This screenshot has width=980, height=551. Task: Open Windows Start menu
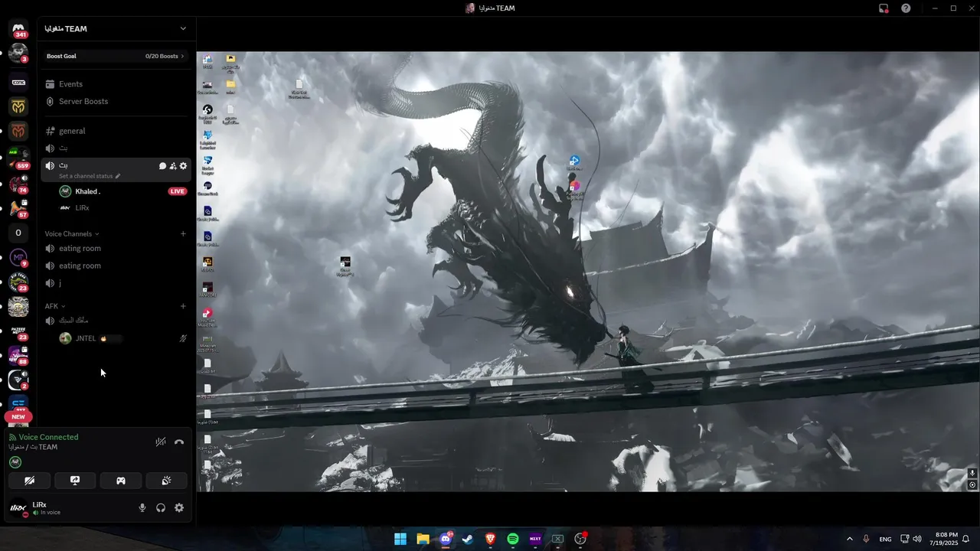(x=400, y=539)
